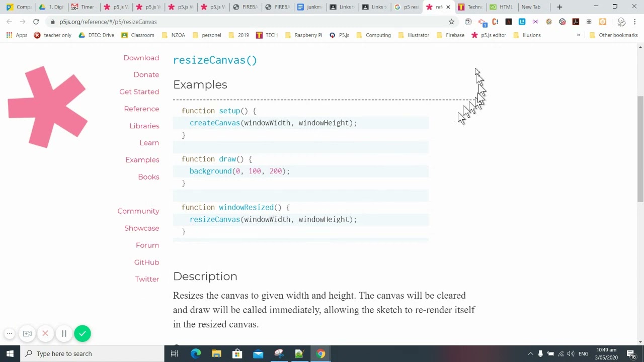Click Chrome icon in the taskbar
This screenshot has width=644, height=362.
(320, 353)
